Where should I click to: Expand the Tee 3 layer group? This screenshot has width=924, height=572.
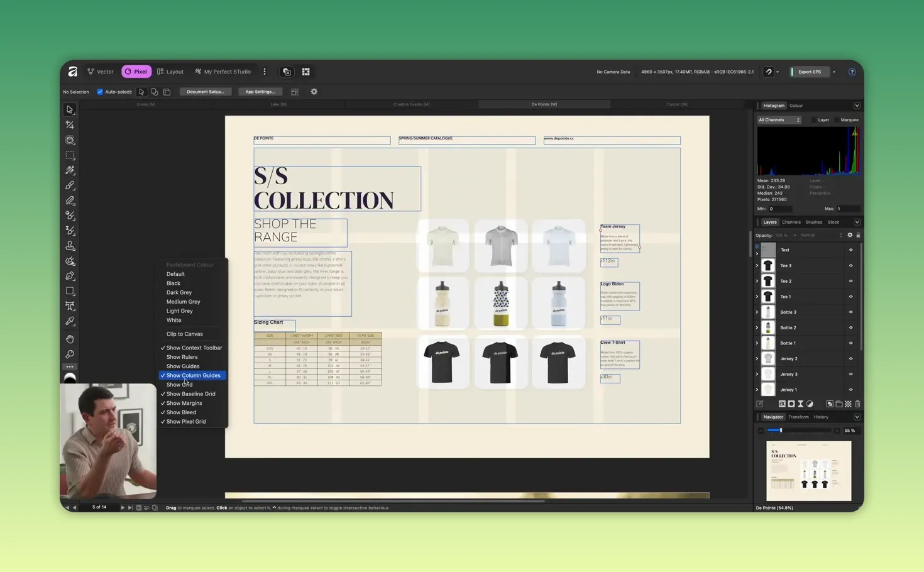pyautogui.click(x=757, y=266)
